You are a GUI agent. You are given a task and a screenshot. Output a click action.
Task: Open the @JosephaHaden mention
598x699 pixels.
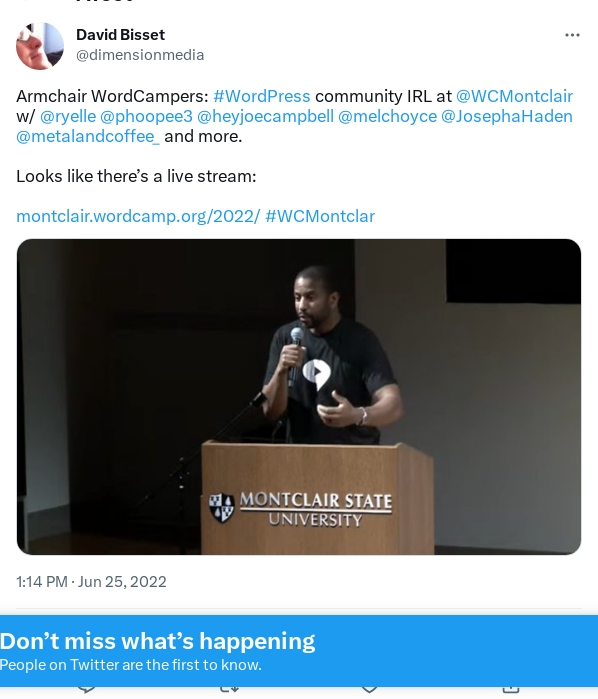pos(507,116)
